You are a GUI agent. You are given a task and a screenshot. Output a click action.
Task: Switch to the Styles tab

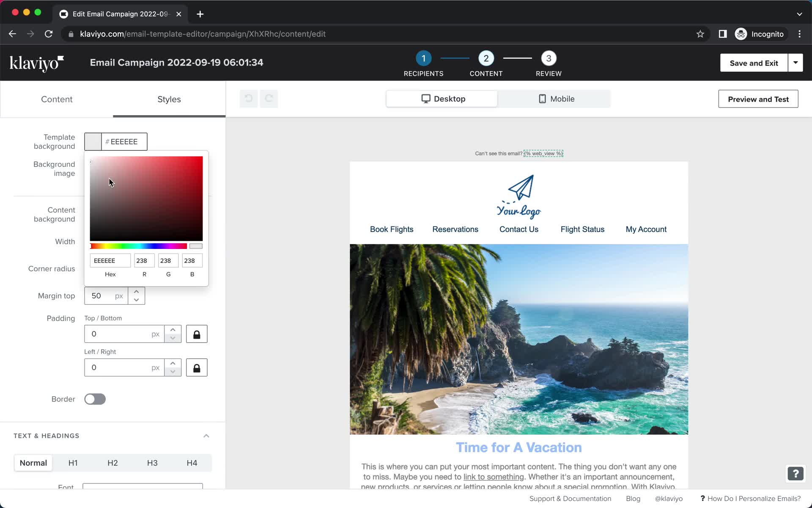coord(168,99)
